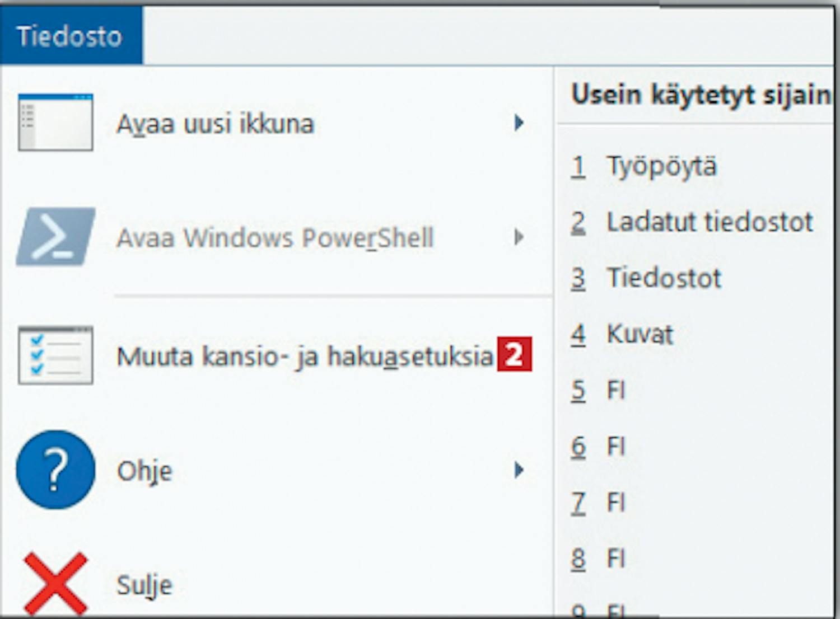Click the red number 2 badge
The image size is (840, 619).
[514, 354]
